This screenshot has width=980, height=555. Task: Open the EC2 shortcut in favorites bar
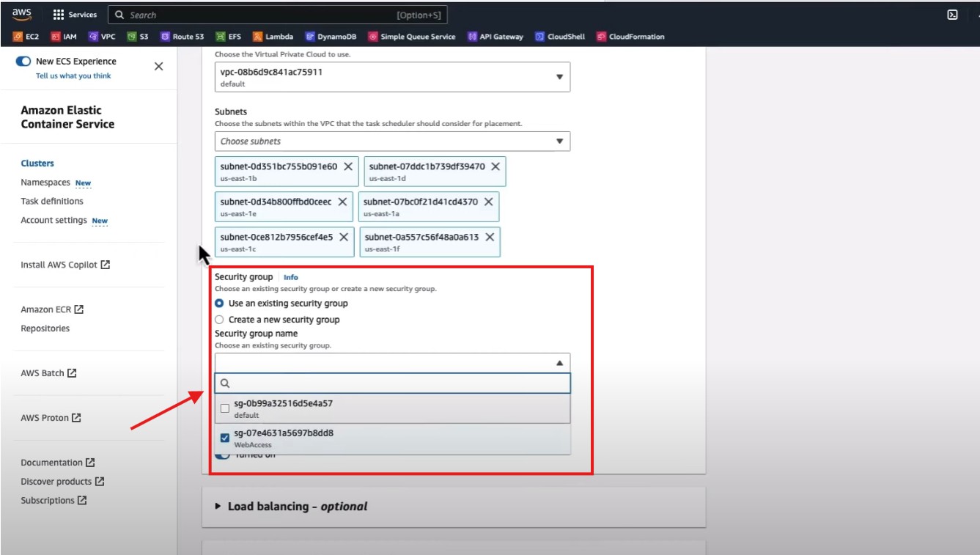point(26,37)
